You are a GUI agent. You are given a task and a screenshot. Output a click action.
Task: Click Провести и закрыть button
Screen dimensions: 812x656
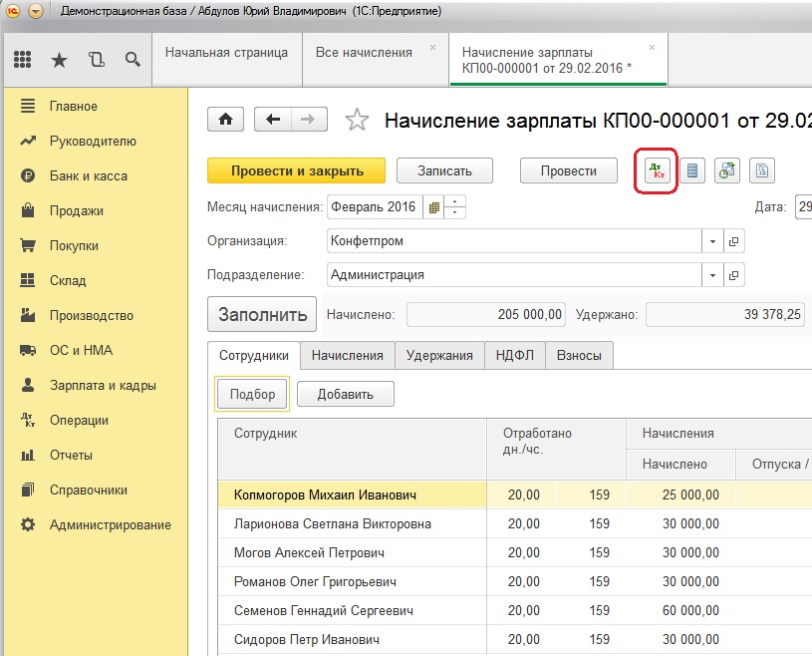pyautogui.click(x=296, y=171)
